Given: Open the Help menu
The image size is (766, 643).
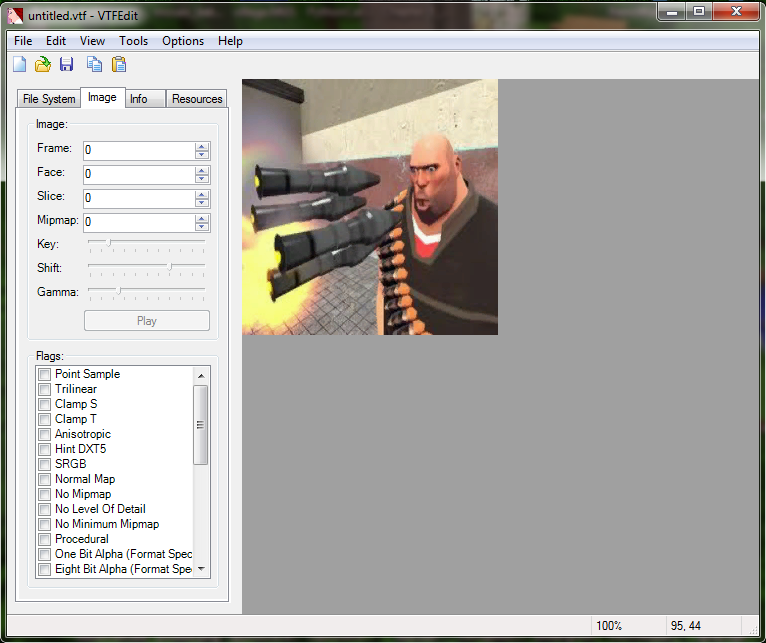Looking at the screenshot, I should tap(230, 41).
